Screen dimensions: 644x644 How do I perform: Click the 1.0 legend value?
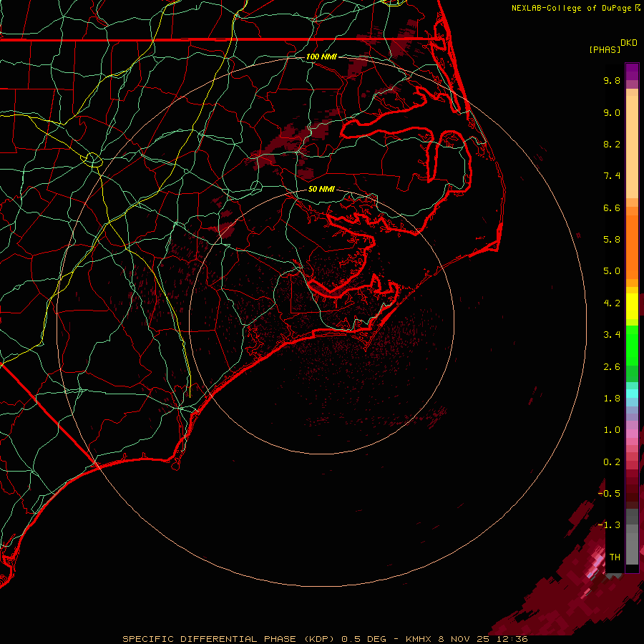click(x=612, y=430)
